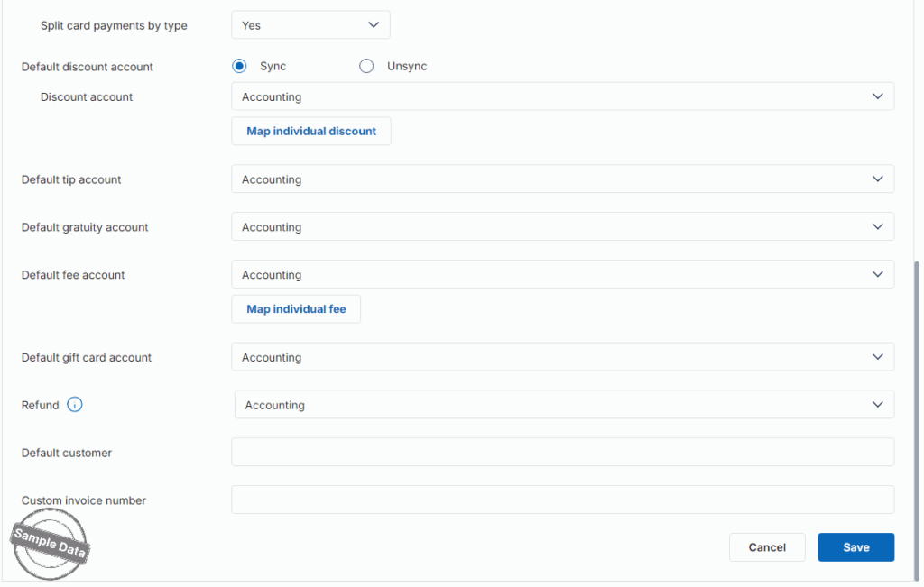Expand the Default gratuity account dropdown

tap(562, 227)
